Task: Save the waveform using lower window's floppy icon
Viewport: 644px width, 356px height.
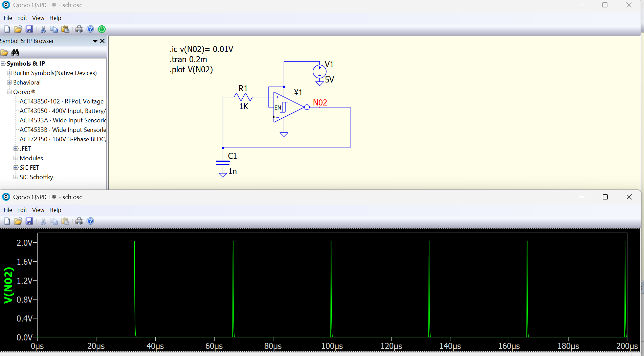Action: click(x=29, y=221)
